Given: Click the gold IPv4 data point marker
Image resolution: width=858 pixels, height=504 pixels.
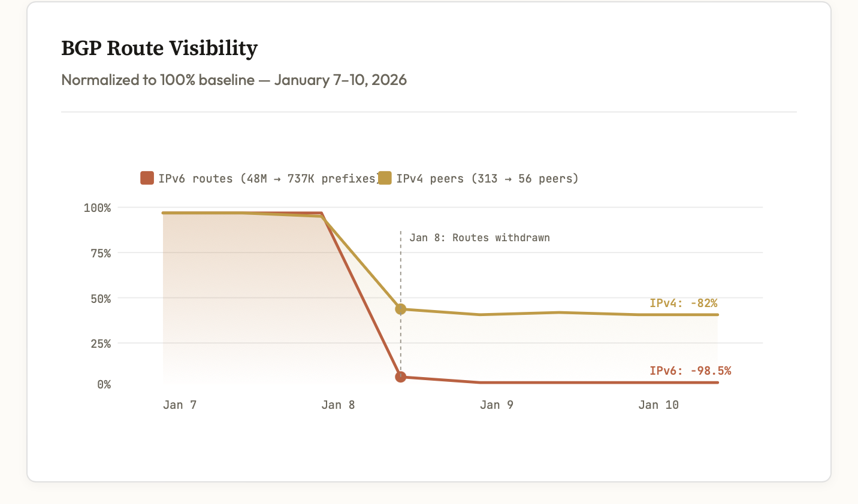Looking at the screenshot, I should coord(401,309).
